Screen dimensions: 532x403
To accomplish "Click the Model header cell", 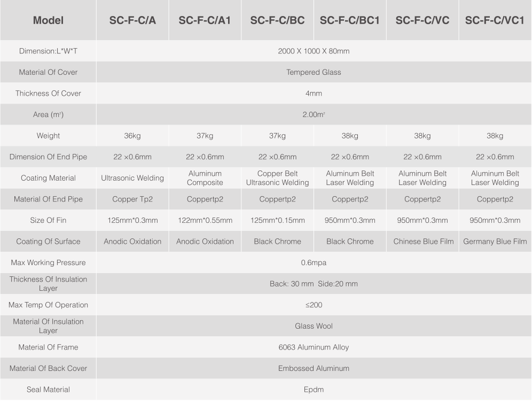I will tap(48, 20).
